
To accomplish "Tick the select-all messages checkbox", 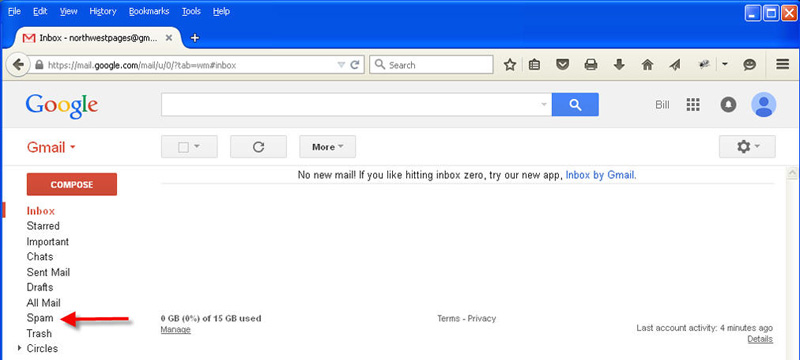I will [184, 147].
